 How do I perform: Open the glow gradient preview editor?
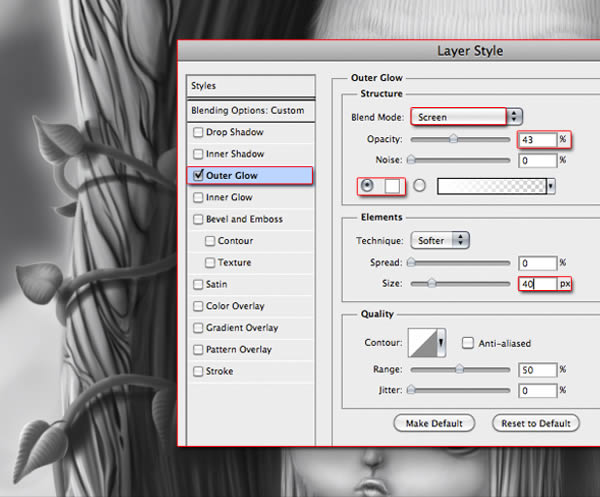point(492,186)
